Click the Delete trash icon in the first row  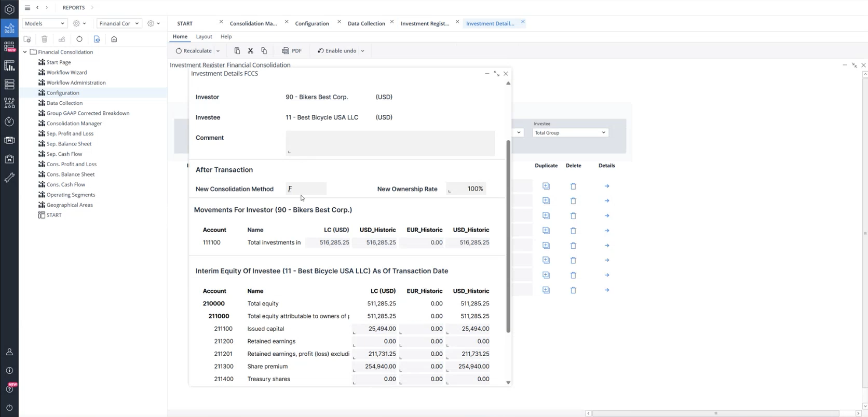click(x=573, y=186)
